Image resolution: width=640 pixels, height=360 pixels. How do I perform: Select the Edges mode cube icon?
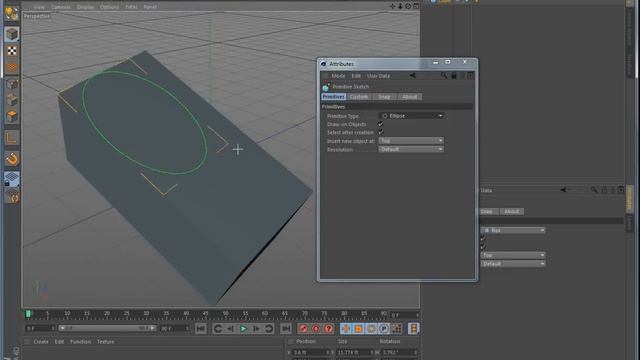12,100
